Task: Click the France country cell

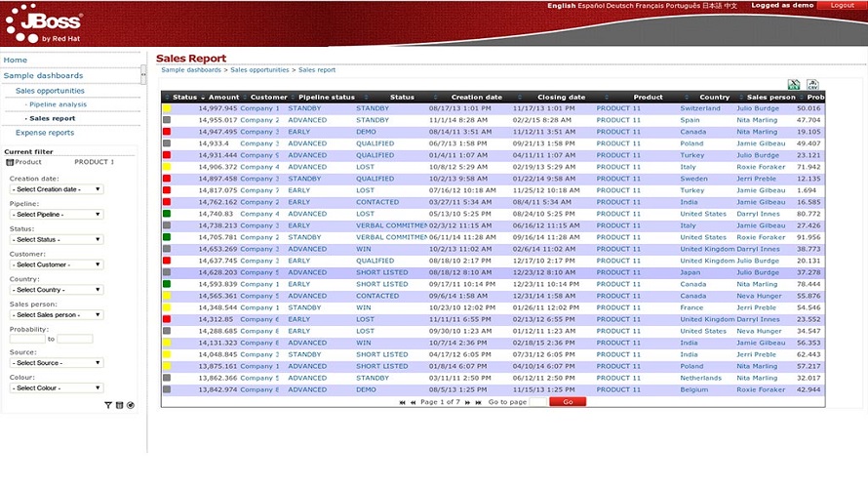Action: pos(692,308)
